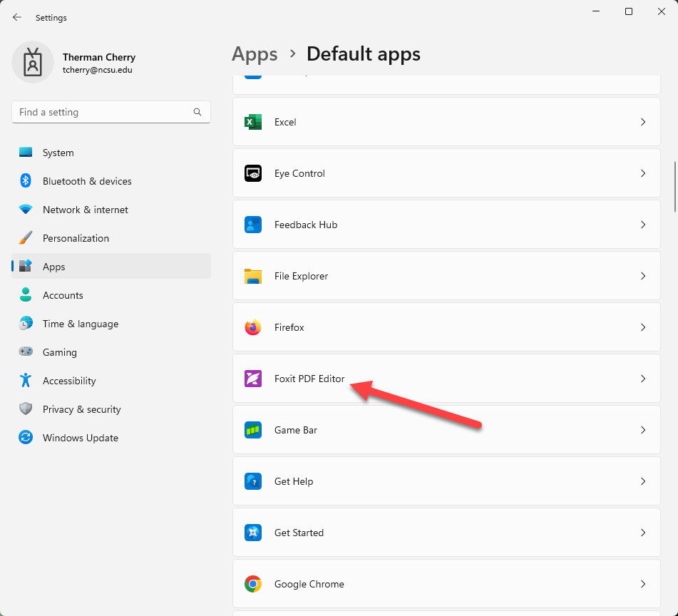Select Windows Update in sidebar
678x616 pixels.
[x=80, y=438]
